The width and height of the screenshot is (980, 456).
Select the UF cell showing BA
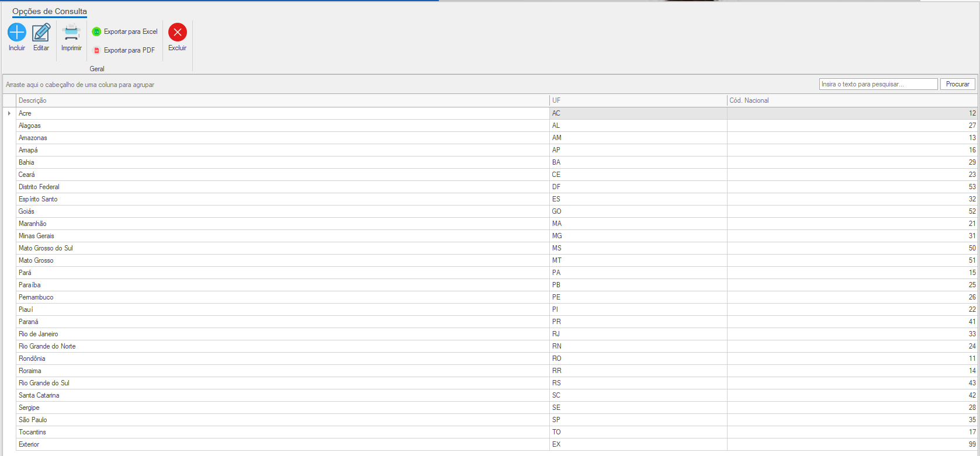point(556,162)
